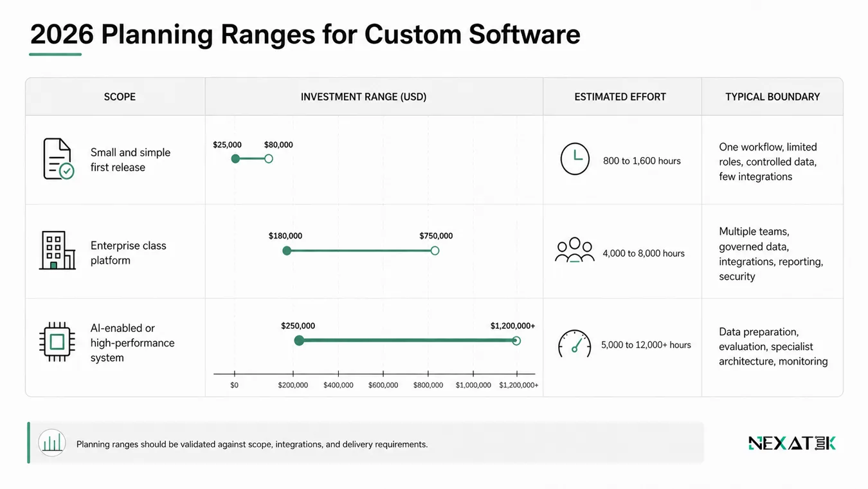
Task: Click the $750,000 range end dot
Action: 435,251
